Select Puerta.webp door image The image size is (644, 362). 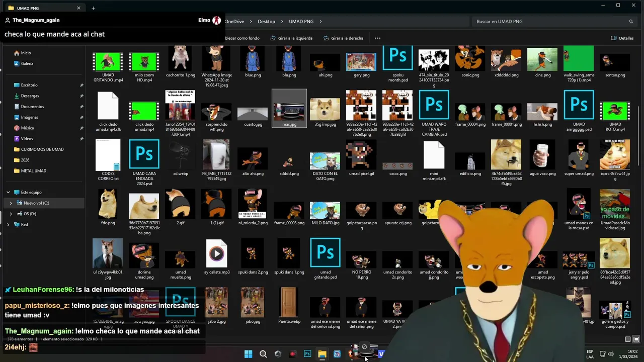click(289, 306)
